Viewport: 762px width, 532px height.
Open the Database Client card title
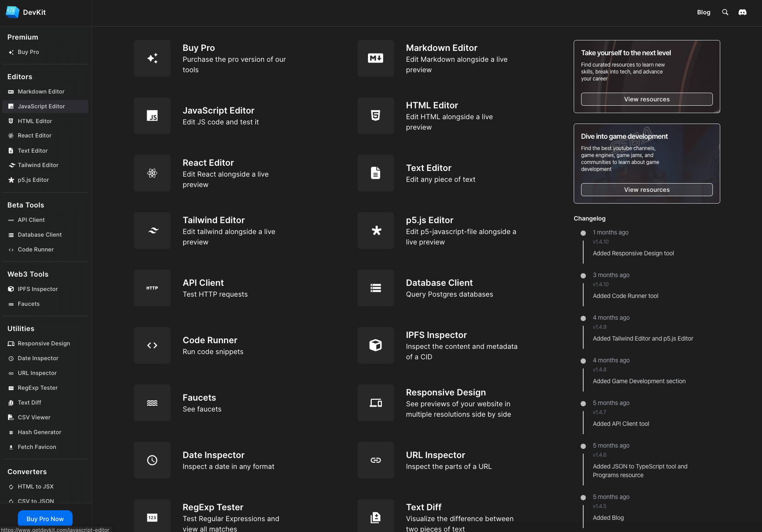tap(439, 283)
